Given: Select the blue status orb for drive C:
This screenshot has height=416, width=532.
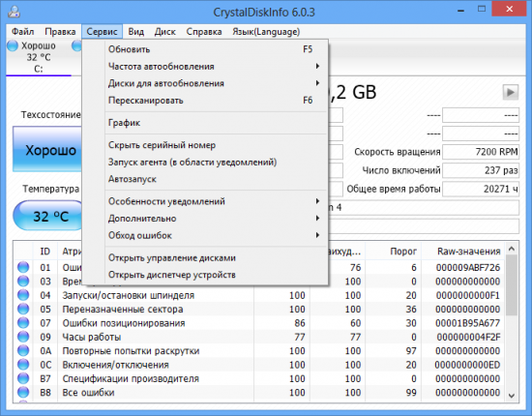Looking at the screenshot, I should click(x=13, y=45).
